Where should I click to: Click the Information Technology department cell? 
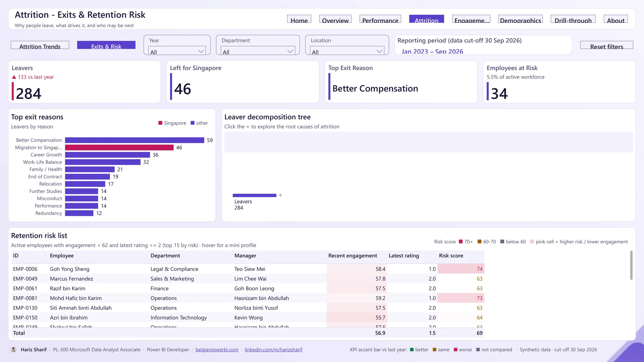point(179,318)
